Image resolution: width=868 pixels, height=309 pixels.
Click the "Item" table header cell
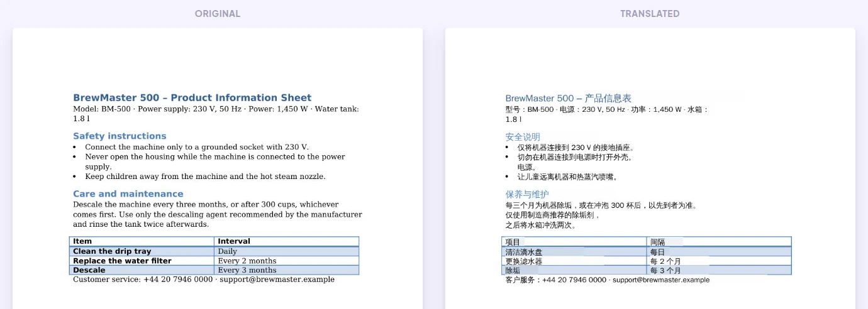tap(142, 241)
